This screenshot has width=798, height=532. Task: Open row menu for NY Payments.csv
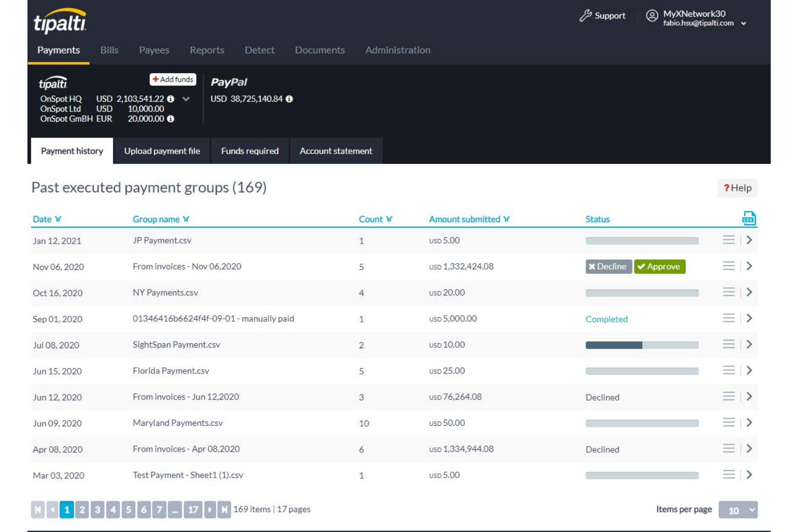[728, 292]
